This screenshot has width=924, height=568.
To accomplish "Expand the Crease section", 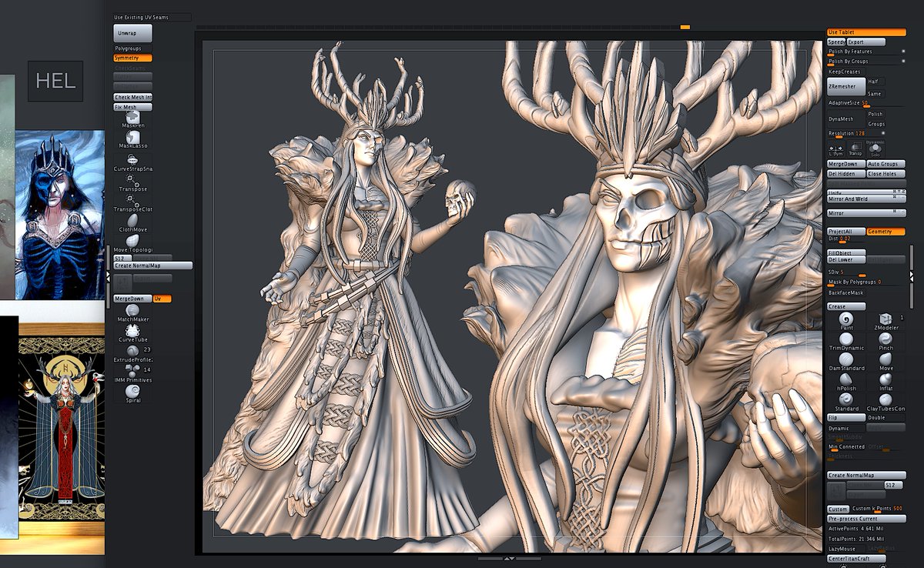I will tap(845, 306).
